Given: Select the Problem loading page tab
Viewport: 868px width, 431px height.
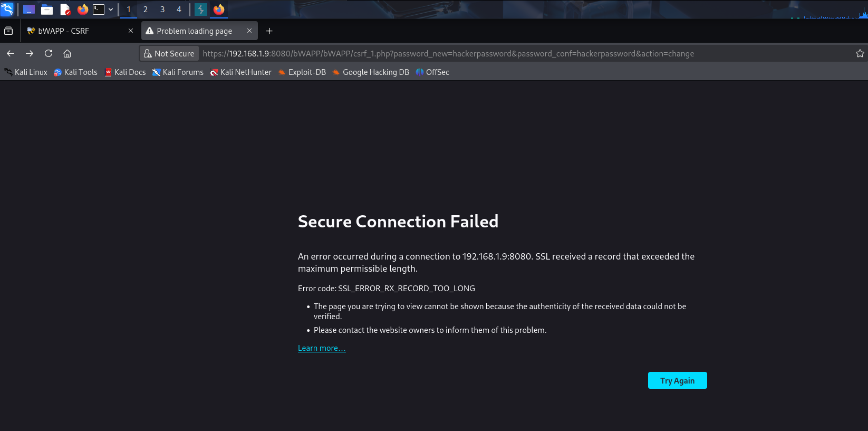Looking at the screenshot, I should [x=194, y=31].
